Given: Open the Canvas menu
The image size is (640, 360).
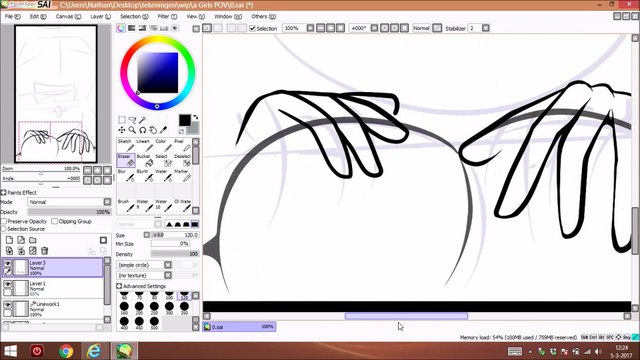Looking at the screenshot, I should click(x=68, y=17).
